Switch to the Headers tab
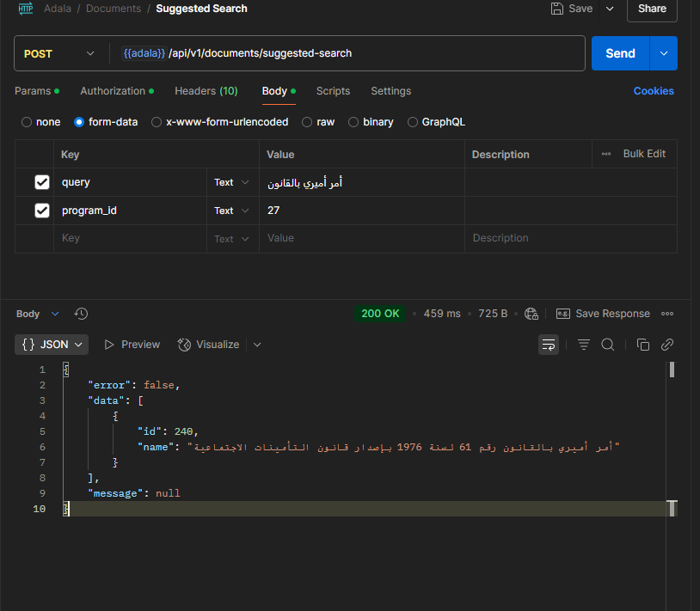 [x=206, y=91]
